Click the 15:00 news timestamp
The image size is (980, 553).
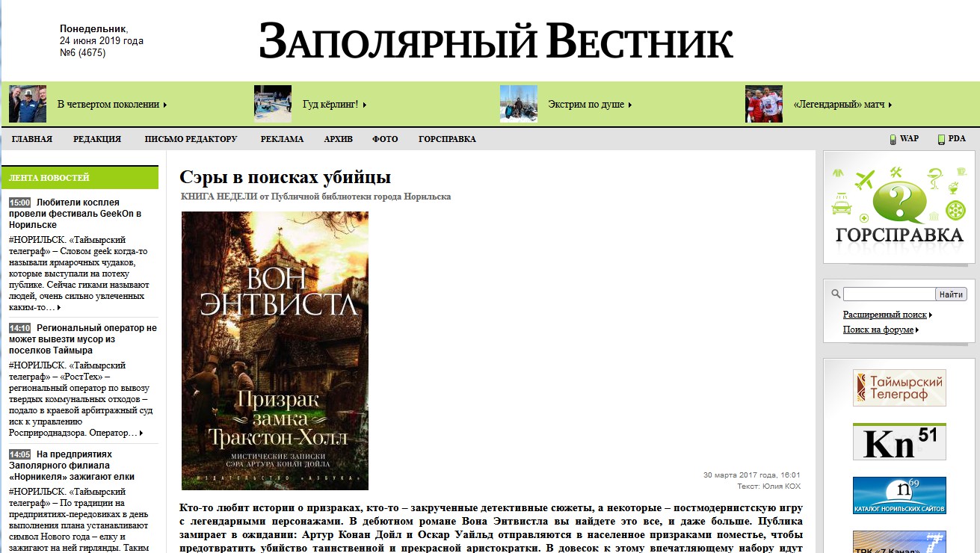(19, 203)
